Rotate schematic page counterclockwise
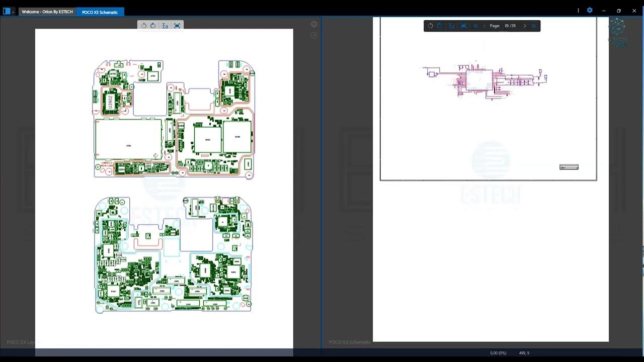Viewport: 644px width, 362px height. point(430,26)
